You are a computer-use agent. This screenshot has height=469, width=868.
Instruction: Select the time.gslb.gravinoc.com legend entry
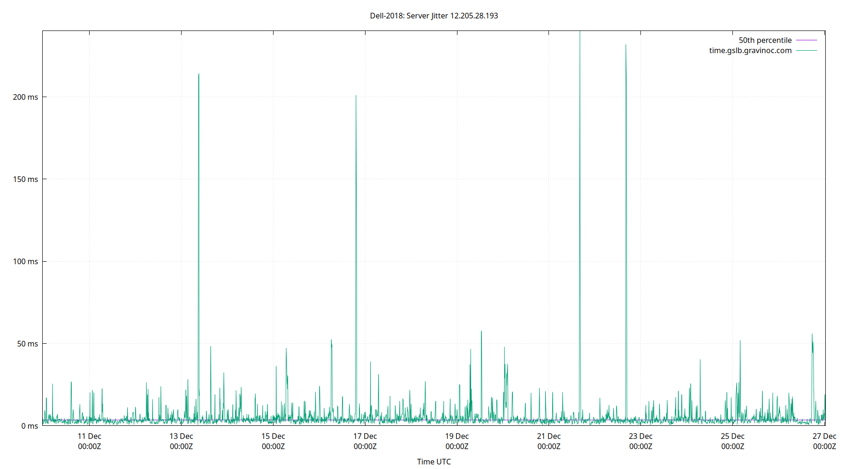pos(749,50)
